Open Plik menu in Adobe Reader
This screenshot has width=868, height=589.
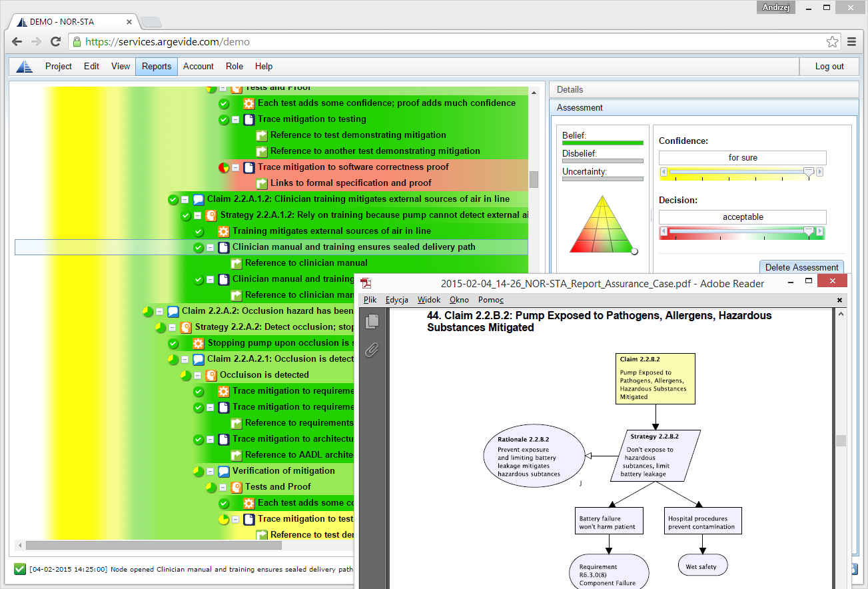370,300
